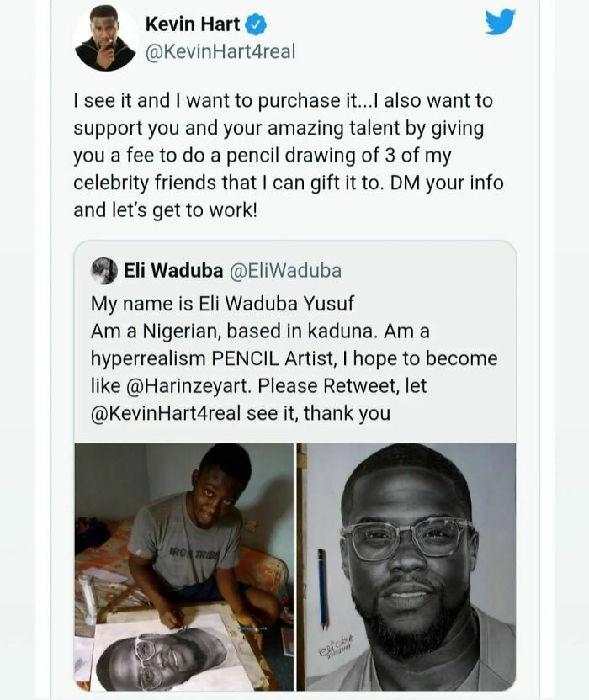Click the blue verified checkmark badge
The image size is (589, 700).
256,25
